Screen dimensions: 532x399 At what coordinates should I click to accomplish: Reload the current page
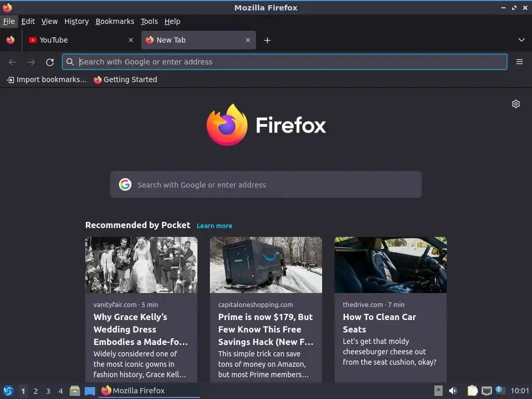click(50, 62)
